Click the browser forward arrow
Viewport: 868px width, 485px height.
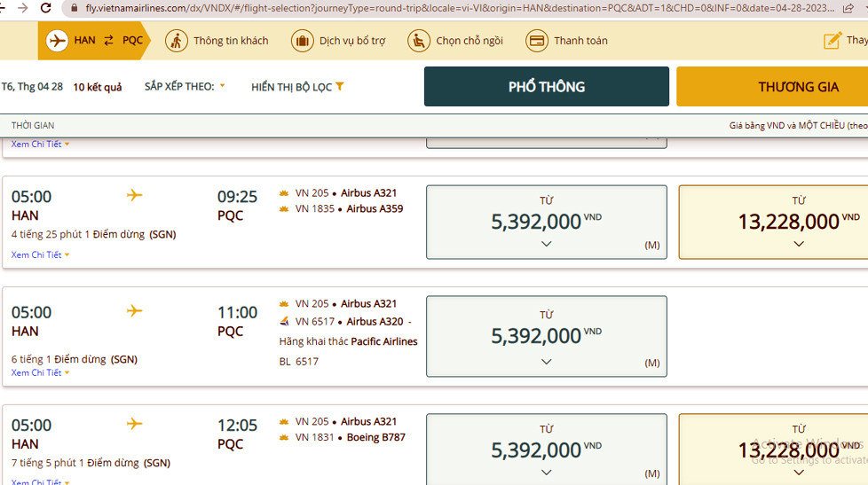pos(22,8)
